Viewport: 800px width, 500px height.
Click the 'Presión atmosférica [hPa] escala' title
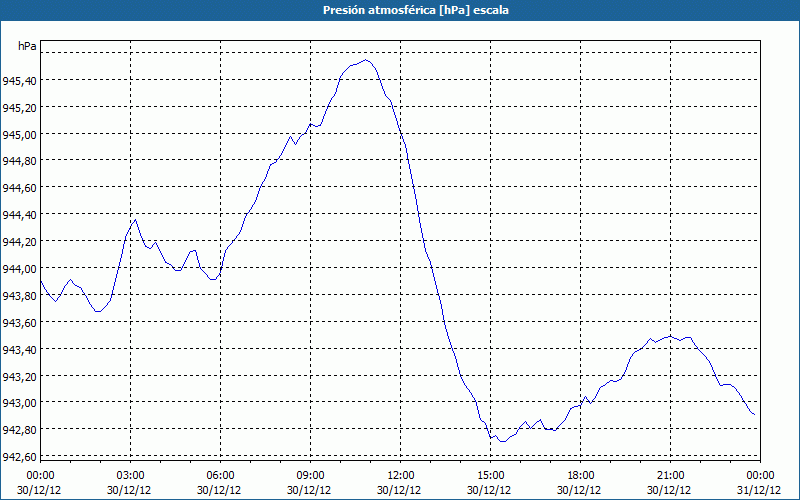click(x=415, y=10)
